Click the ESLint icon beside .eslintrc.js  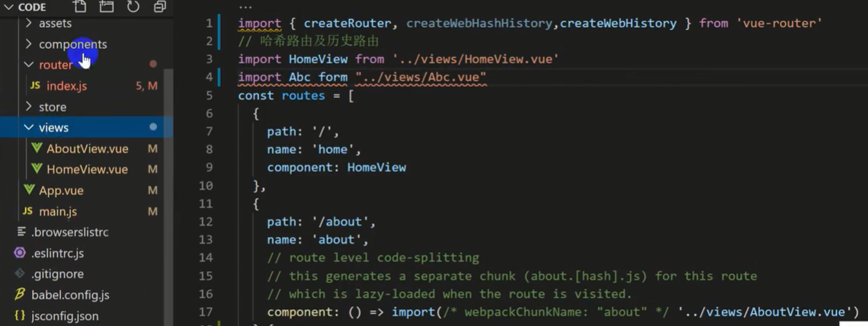(20, 253)
